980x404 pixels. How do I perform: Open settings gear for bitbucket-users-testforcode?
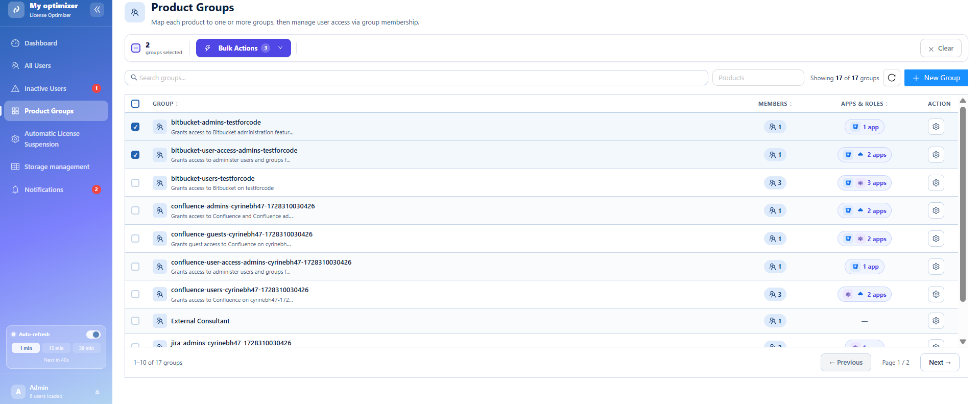point(936,183)
